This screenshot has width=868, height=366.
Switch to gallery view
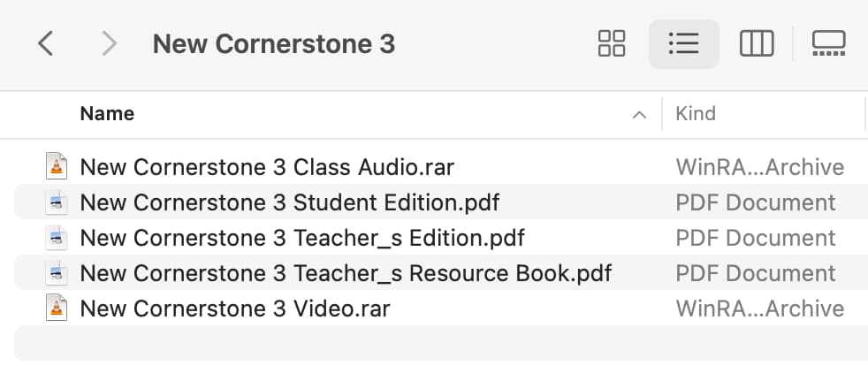pos(829,43)
